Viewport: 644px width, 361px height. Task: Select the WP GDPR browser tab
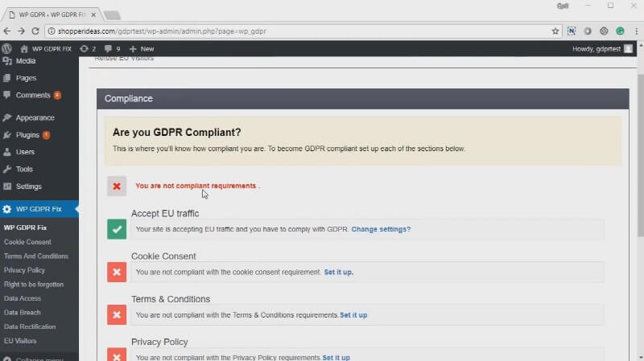point(52,14)
